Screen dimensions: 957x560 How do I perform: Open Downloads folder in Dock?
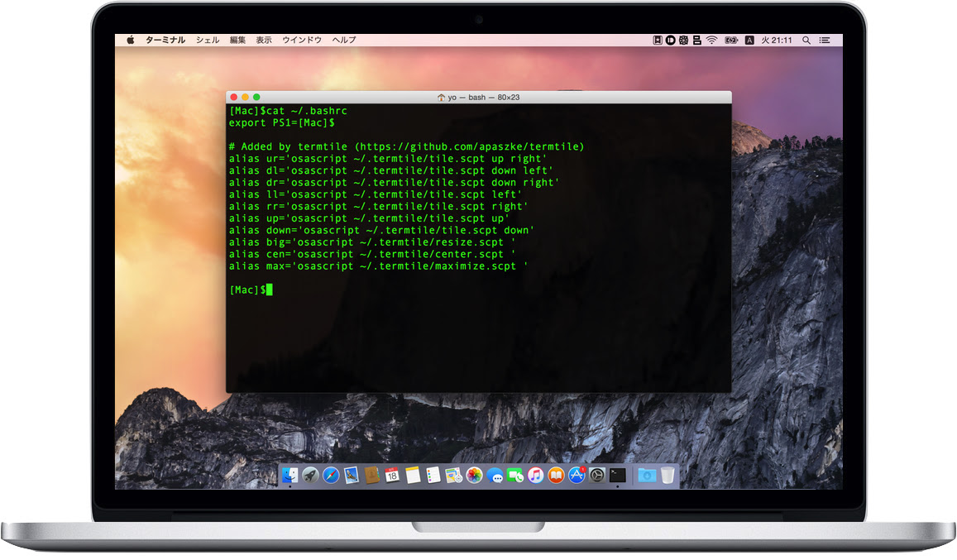(x=647, y=475)
